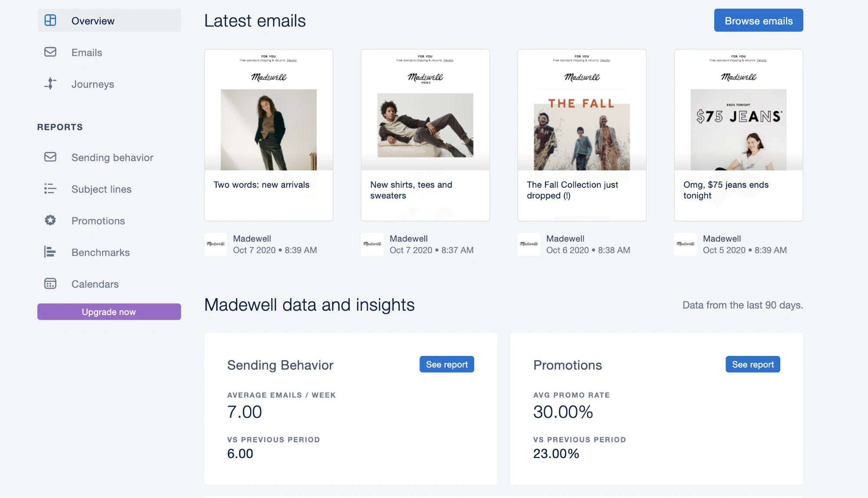868x498 pixels.
Task: Click the Benchmarks bar chart icon
Action: [50, 252]
